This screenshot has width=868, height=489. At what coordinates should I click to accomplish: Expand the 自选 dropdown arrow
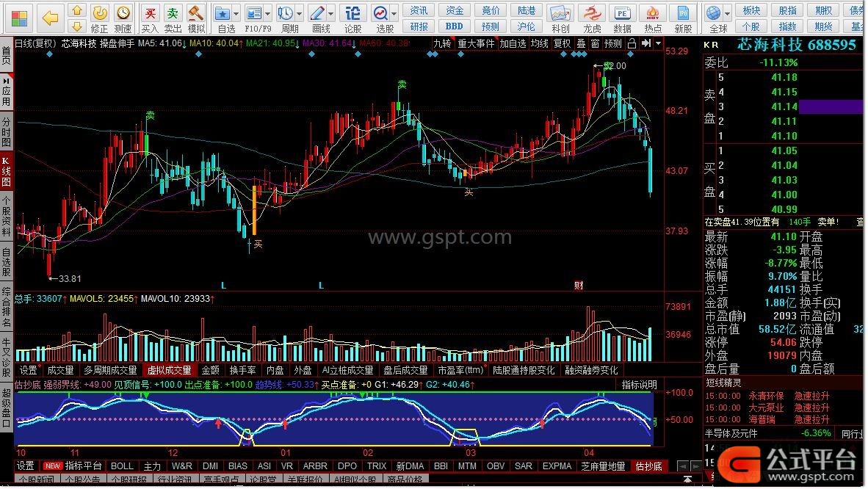tap(236, 13)
